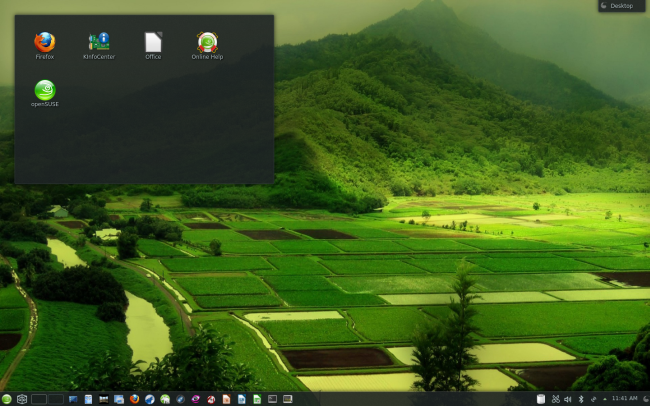Open the dark blue compass icon in the panel
The width and height of the screenshot is (650, 406).
180,399
